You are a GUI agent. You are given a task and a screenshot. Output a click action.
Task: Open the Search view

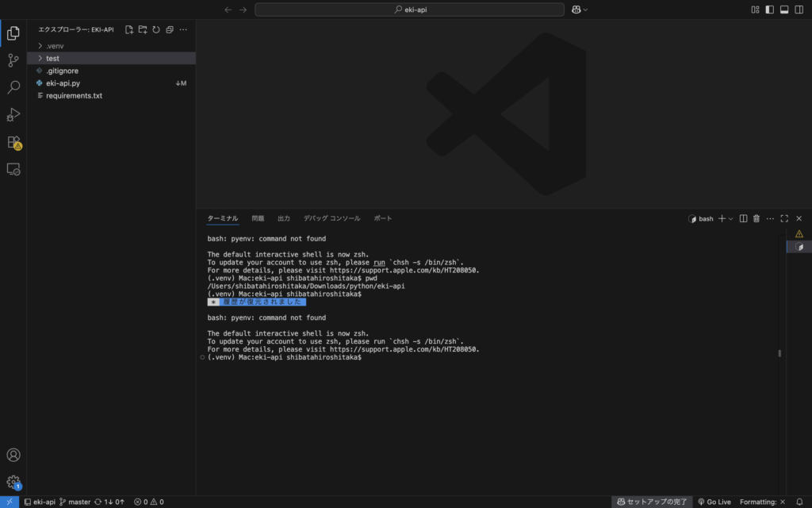(x=13, y=87)
